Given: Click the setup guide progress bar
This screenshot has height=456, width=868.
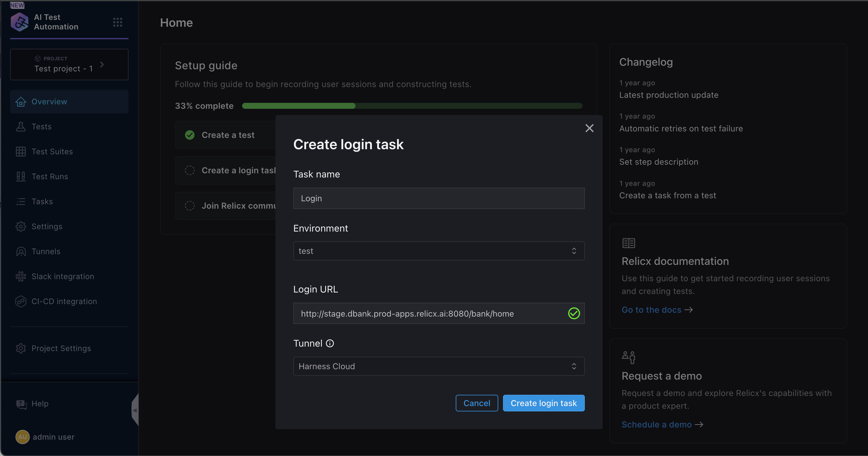Looking at the screenshot, I should coord(412,106).
